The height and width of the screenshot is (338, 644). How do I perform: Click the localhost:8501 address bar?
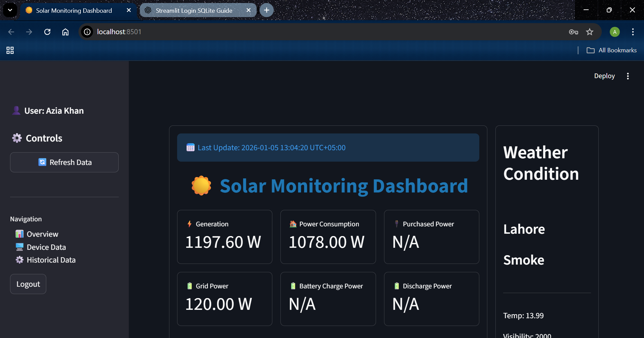(x=302, y=32)
